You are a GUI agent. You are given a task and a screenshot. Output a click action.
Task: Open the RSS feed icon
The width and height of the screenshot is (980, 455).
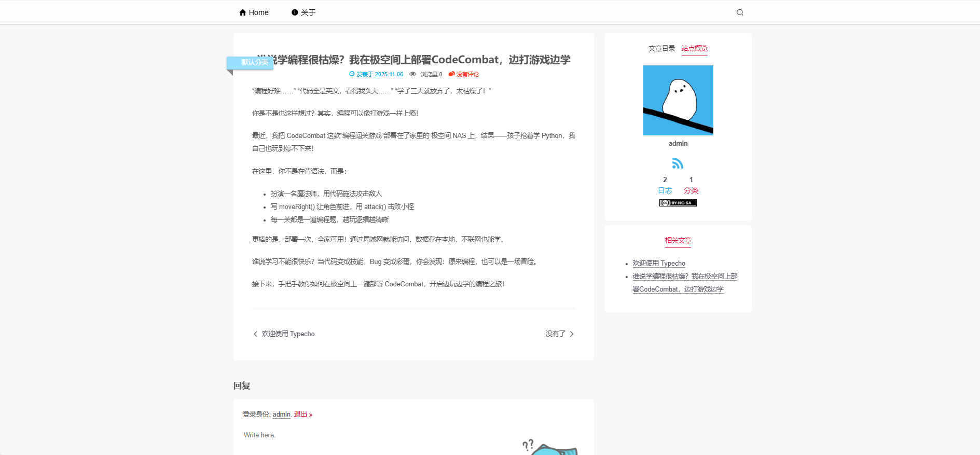pos(678,163)
